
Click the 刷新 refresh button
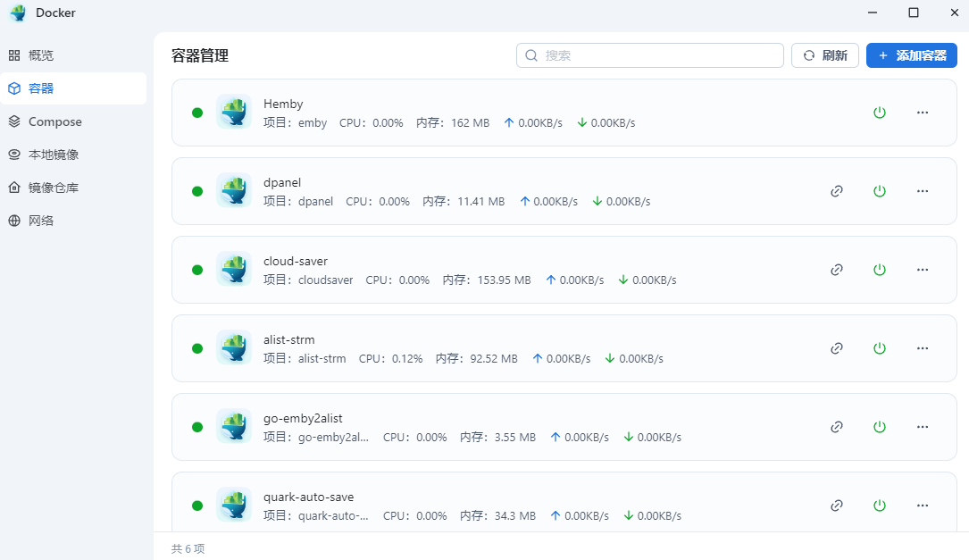(825, 55)
